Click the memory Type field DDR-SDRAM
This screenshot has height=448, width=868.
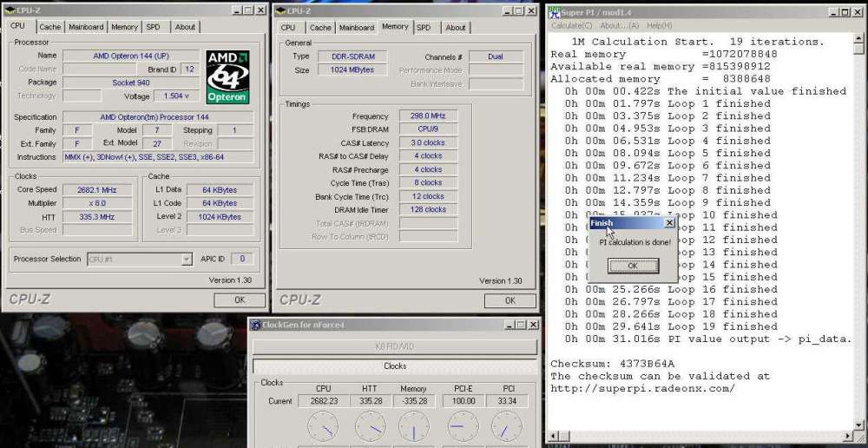click(x=352, y=56)
